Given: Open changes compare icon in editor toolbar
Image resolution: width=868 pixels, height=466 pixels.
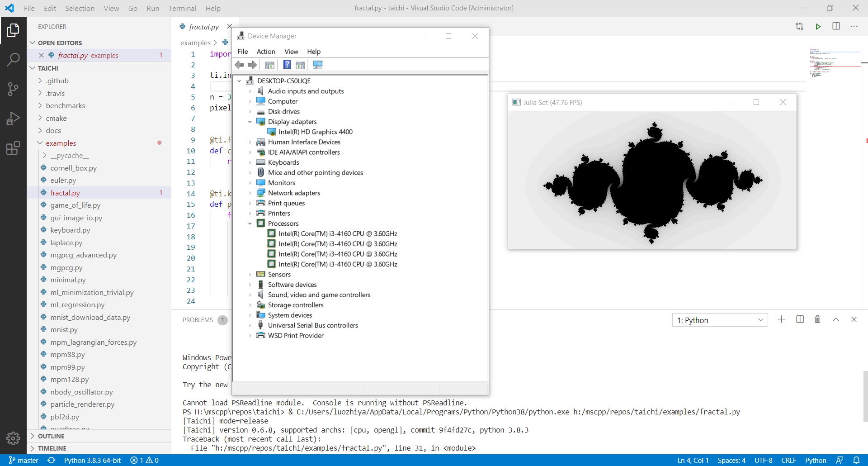Looking at the screenshot, I should click(x=799, y=26).
